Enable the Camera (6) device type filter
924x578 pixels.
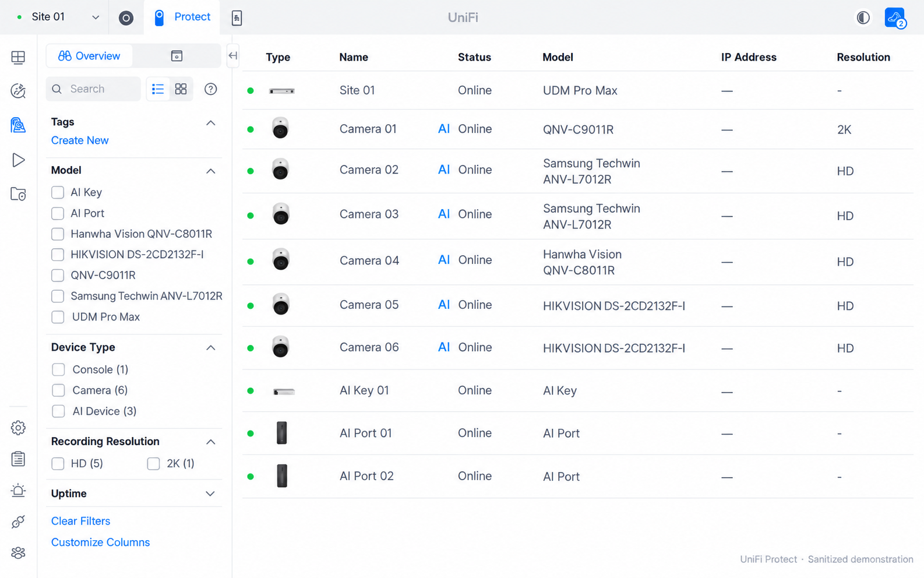pyautogui.click(x=58, y=390)
